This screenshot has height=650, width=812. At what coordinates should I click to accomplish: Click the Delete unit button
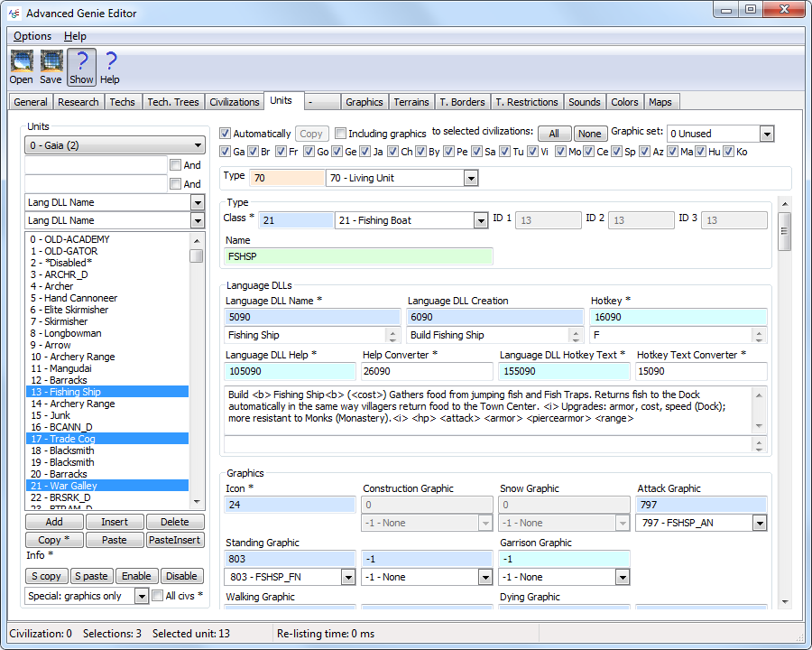coord(175,522)
